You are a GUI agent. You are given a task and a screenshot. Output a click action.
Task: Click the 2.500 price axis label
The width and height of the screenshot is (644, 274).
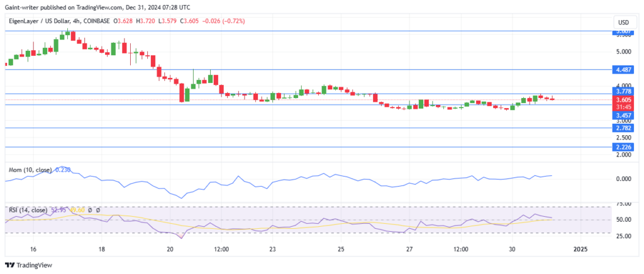[623, 138]
